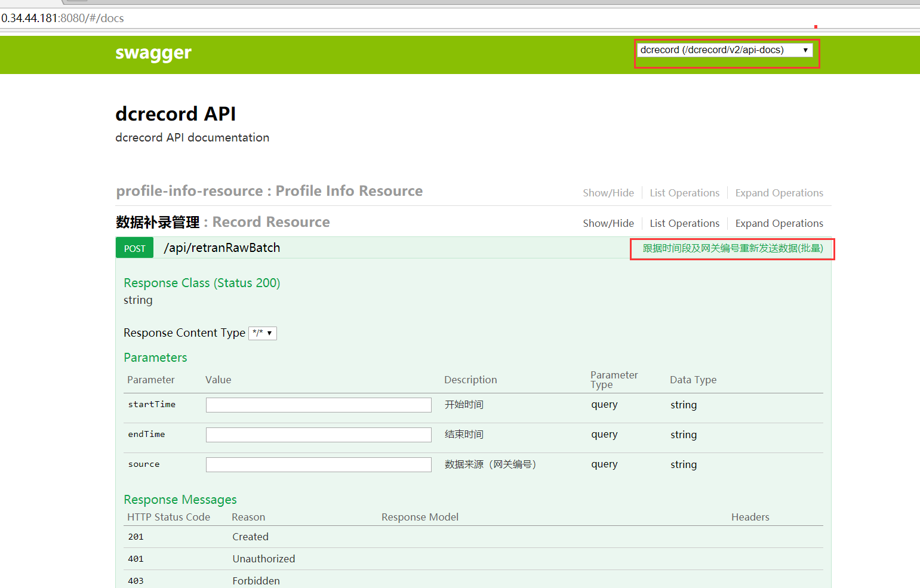Collapse the /api/retranRawBatch operation path
The width and height of the screenshot is (920, 588).
[221, 248]
